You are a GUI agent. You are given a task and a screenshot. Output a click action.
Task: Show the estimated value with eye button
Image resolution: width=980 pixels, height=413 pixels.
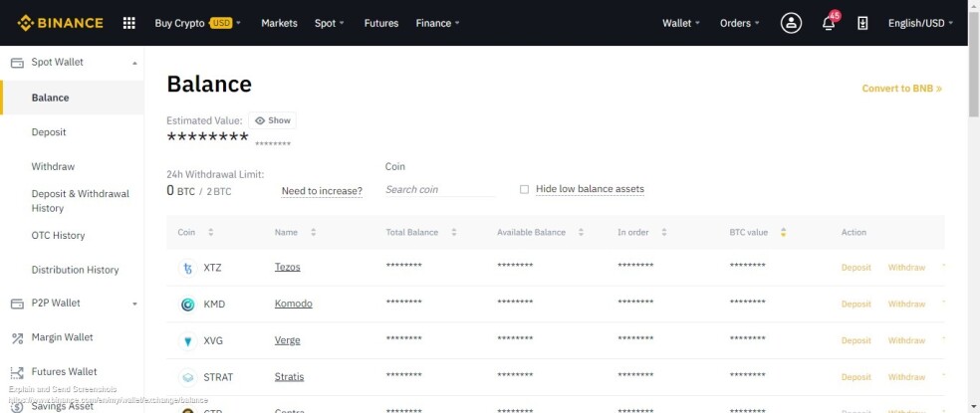(x=273, y=120)
